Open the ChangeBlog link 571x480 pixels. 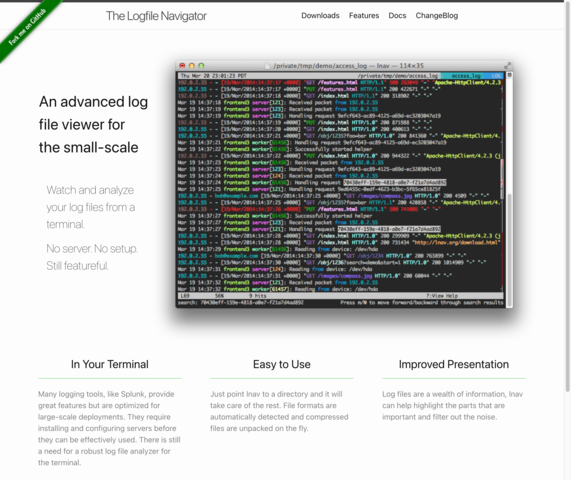[x=437, y=16]
